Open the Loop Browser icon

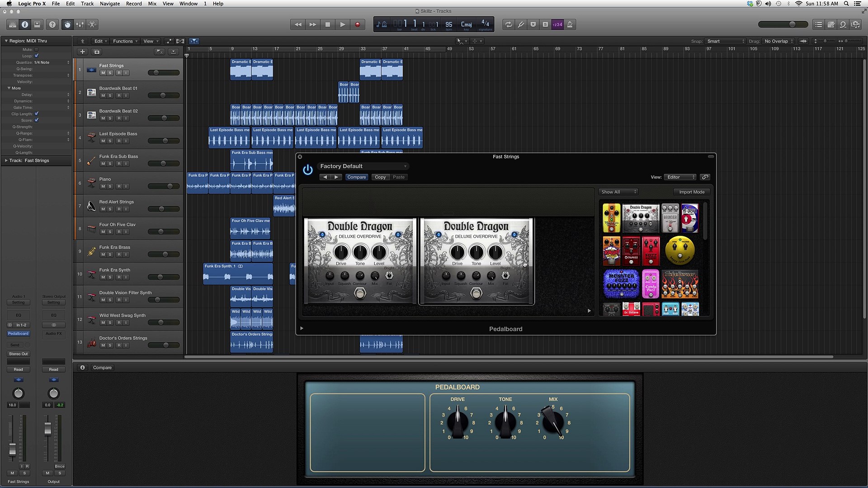843,24
